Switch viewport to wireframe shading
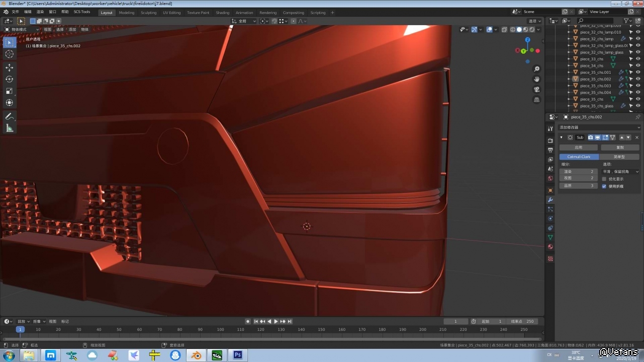This screenshot has width=644, height=362. coord(513,30)
